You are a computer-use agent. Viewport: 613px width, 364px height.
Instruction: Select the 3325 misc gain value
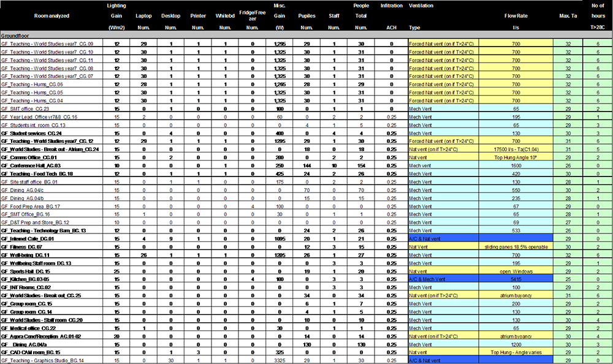pyautogui.click(x=281, y=360)
